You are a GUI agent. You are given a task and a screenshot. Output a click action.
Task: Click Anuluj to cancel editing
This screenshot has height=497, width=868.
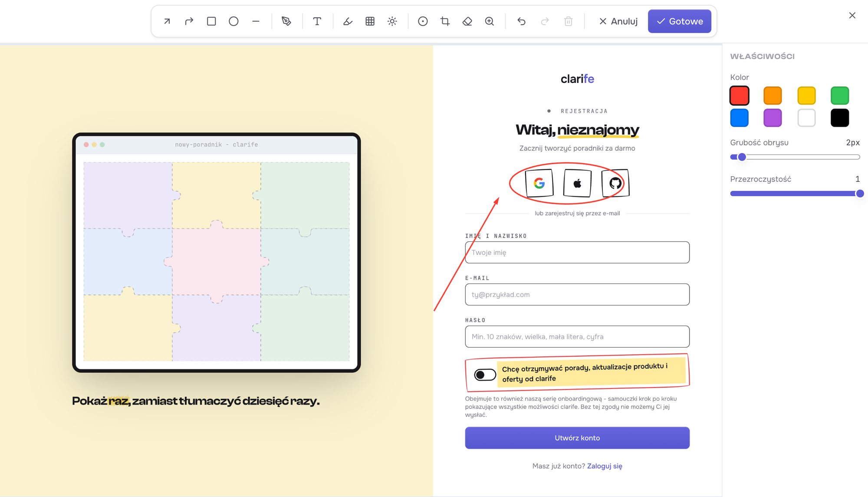click(618, 21)
